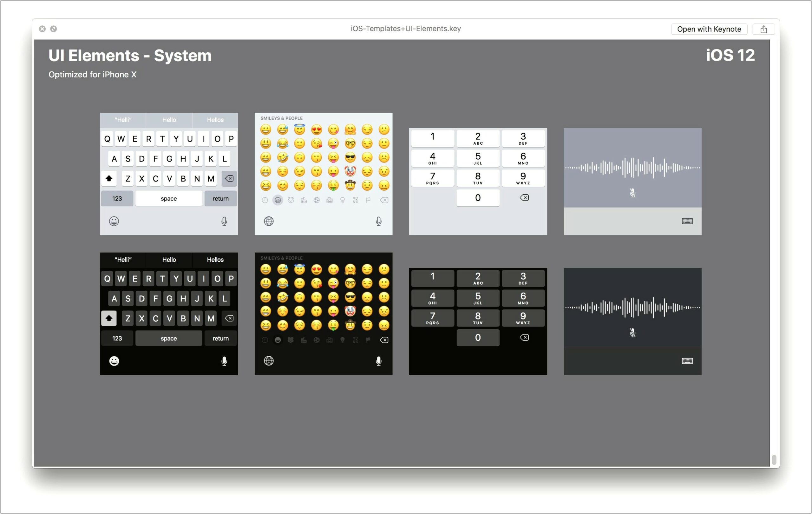Click the '0' key on dark number pad
Screen dimensions: 812x514
point(477,338)
